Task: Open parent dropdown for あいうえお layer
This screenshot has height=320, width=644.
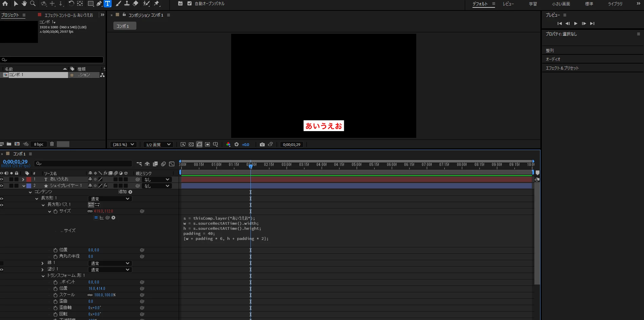Action: point(156,179)
